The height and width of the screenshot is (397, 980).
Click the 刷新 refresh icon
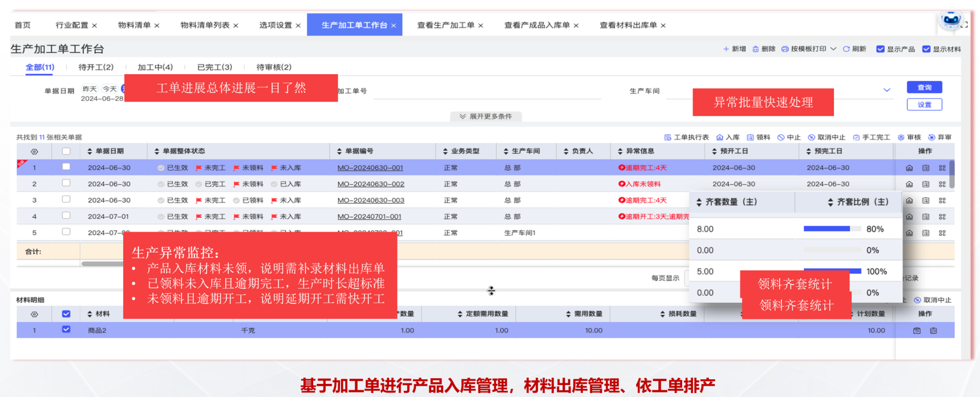coord(847,49)
